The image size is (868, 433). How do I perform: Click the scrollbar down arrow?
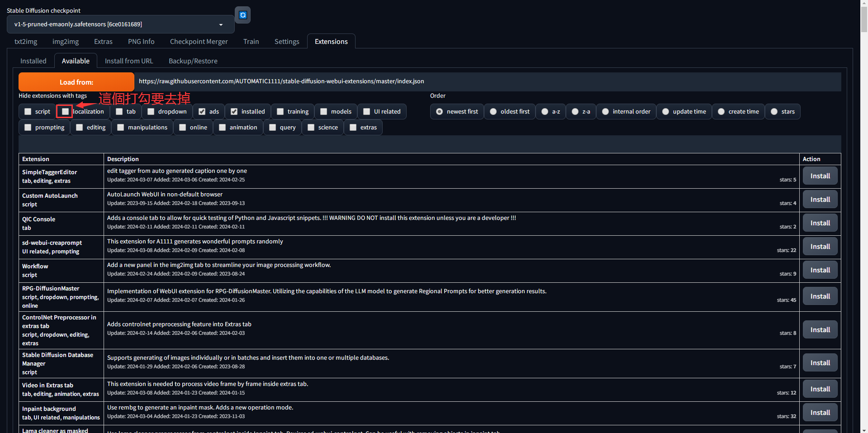pos(864,429)
